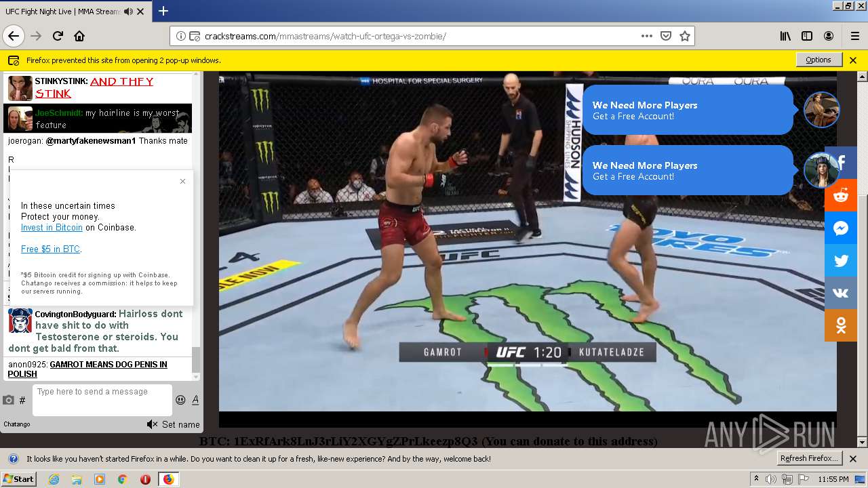Open a new browser tab
The width and height of the screenshot is (868, 488).
[x=163, y=11]
